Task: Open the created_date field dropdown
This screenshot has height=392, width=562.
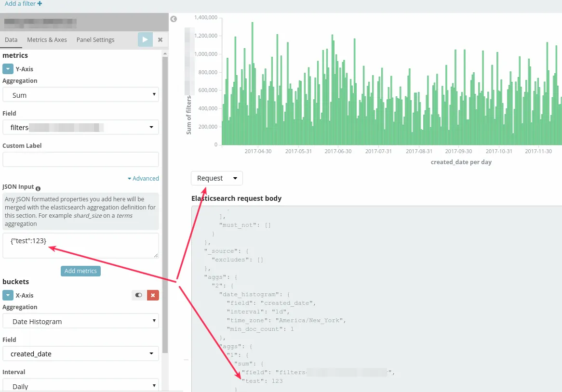Action: pyautogui.click(x=80, y=353)
